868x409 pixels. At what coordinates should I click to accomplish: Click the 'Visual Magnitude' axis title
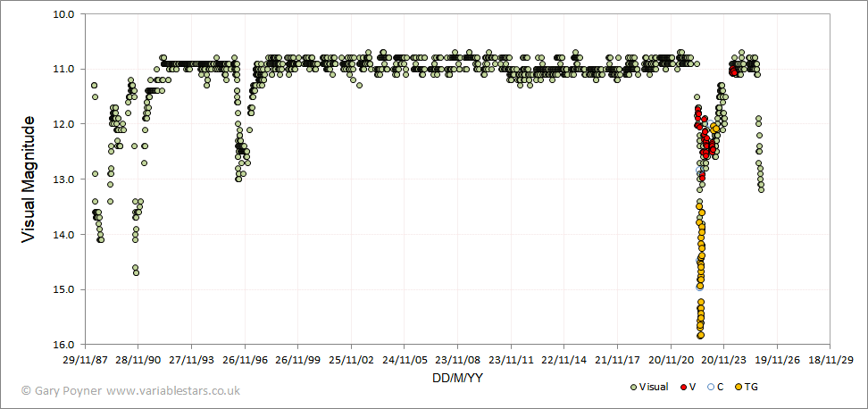tap(29, 179)
